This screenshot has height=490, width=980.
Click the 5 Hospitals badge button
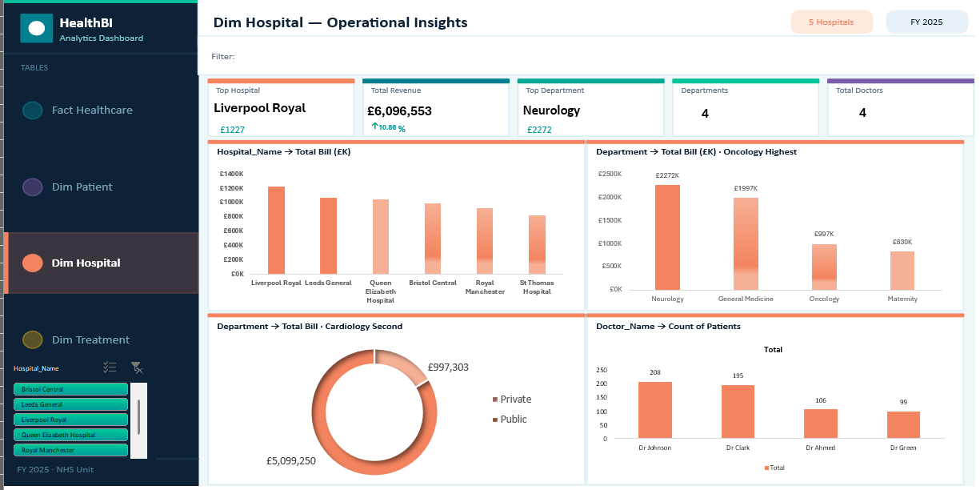click(830, 22)
